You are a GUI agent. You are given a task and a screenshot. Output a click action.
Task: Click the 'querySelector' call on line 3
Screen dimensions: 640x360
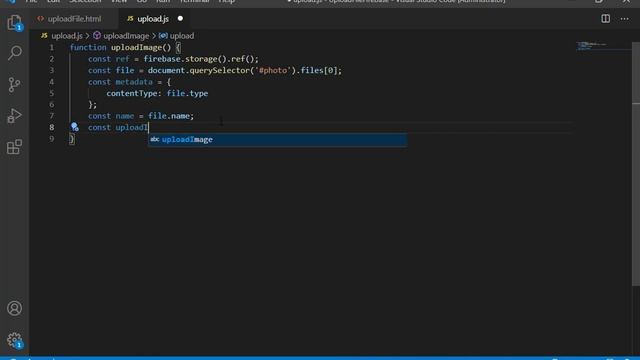point(220,70)
